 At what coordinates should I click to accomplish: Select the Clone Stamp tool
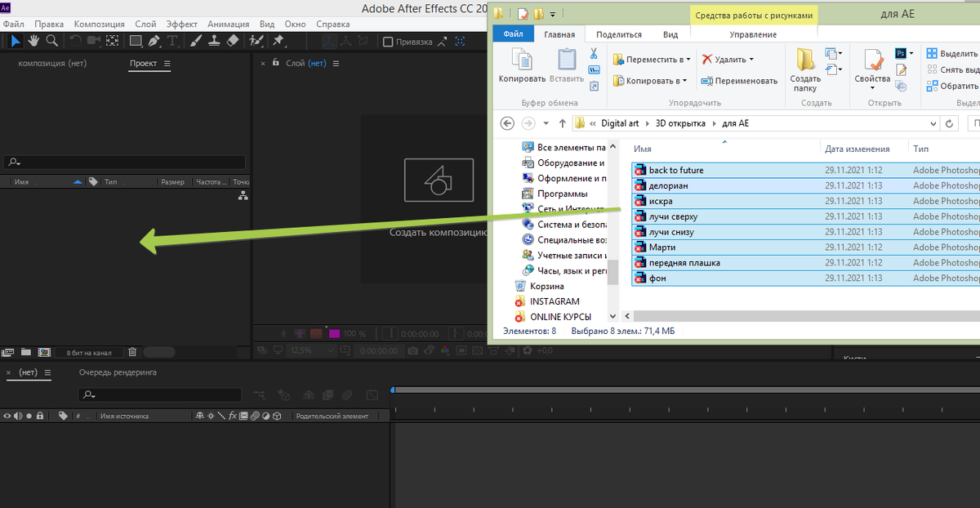point(215,41)
